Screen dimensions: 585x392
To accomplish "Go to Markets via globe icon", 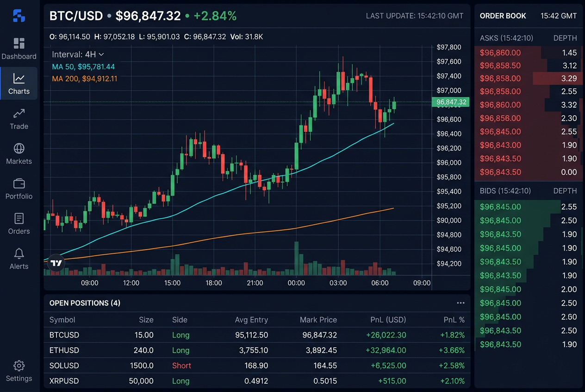I will [19, 148].
